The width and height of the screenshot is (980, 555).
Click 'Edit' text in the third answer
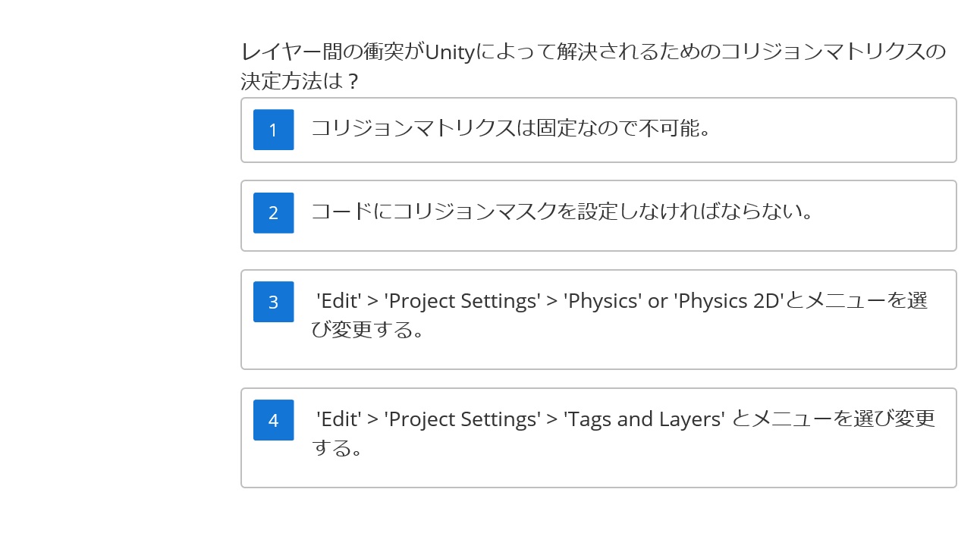(338, 301)
